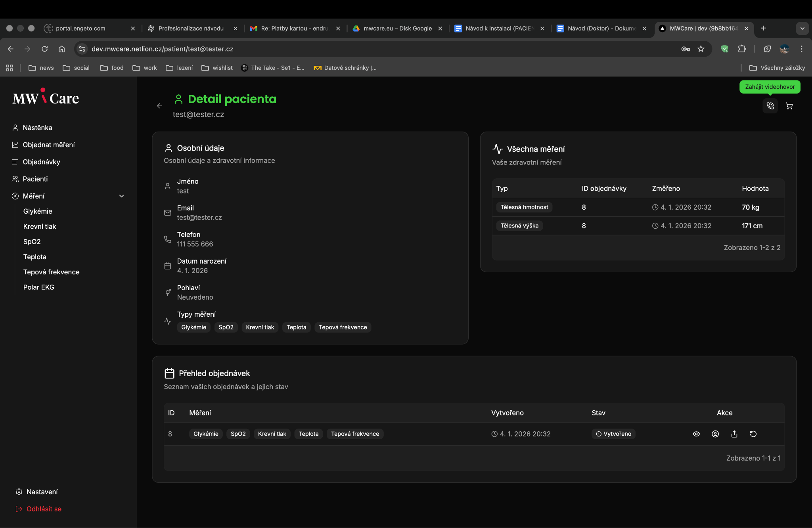Click the share/export icon for order 8
The image size is (812, 528).
click(x=734, y=434)
